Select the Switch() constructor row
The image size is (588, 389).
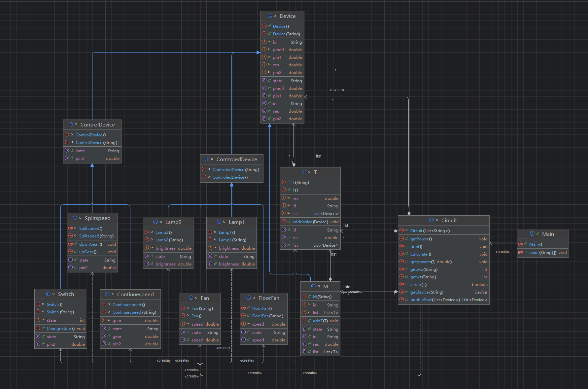[61, 304]
